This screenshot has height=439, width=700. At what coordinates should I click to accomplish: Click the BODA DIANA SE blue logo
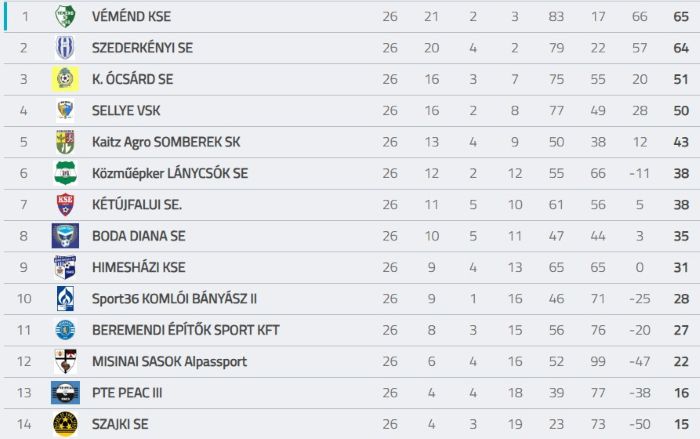tap(65, 236)
